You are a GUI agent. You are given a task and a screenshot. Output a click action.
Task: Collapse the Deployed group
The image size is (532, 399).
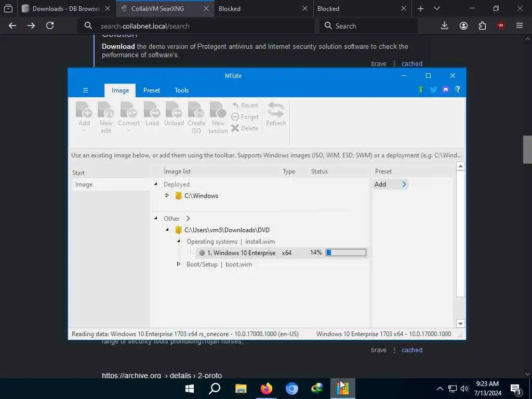click(x=156, y=184)
